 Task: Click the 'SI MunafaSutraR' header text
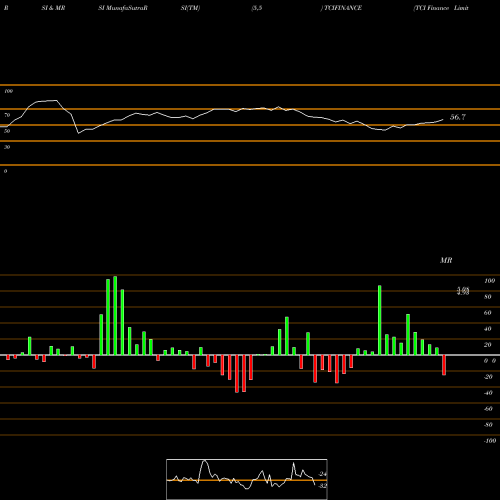coord(123,8)
